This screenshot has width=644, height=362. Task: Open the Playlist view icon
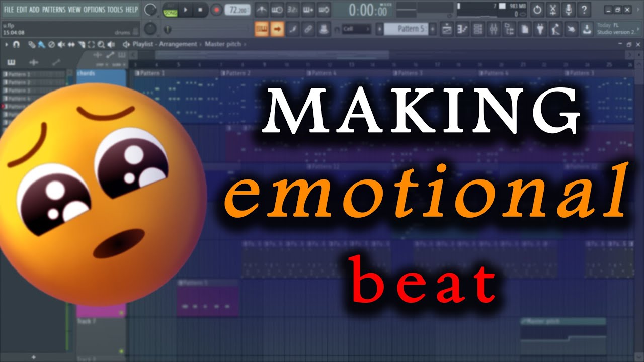coord(446,29)
